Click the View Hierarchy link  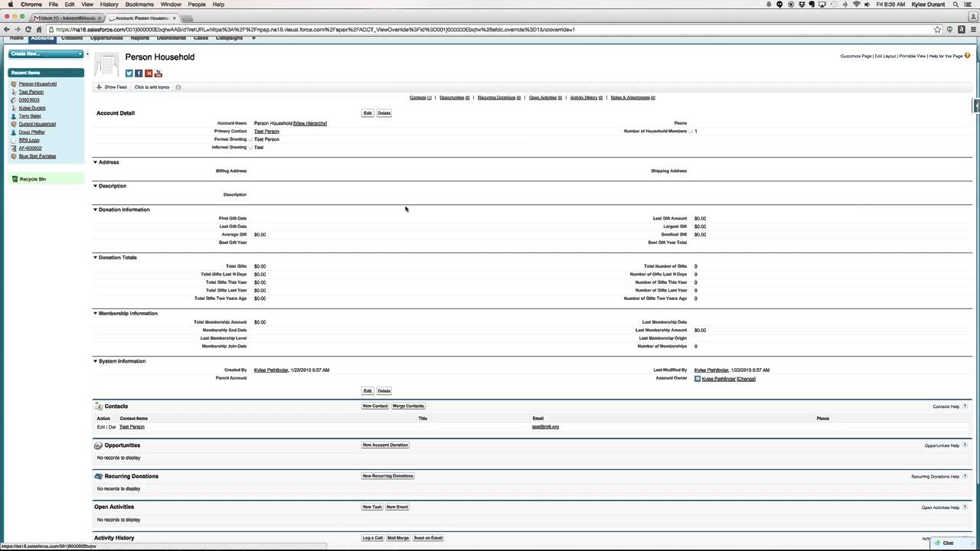point(310,123)
